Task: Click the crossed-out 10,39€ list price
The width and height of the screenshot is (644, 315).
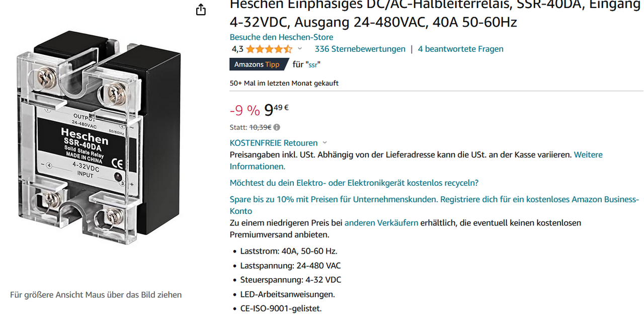Action: click(261, 127)
